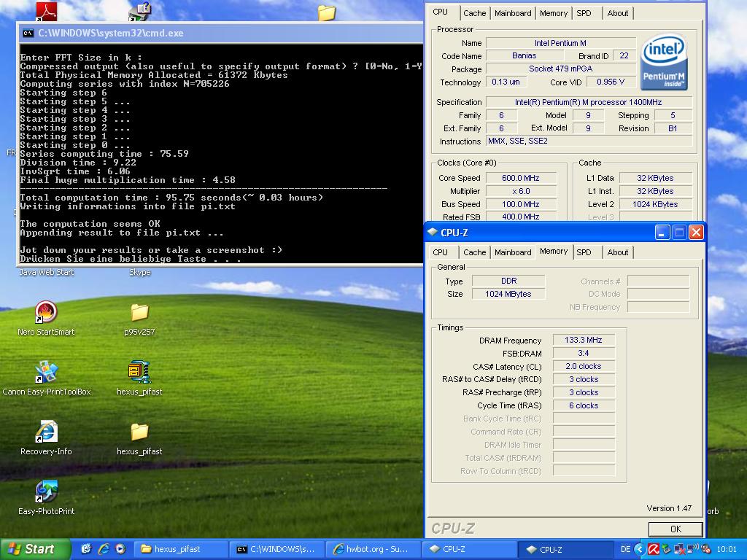747x560 pixels.
Task: Open the Nero StartSmart desktop shortcut
Action: [46, 312]
